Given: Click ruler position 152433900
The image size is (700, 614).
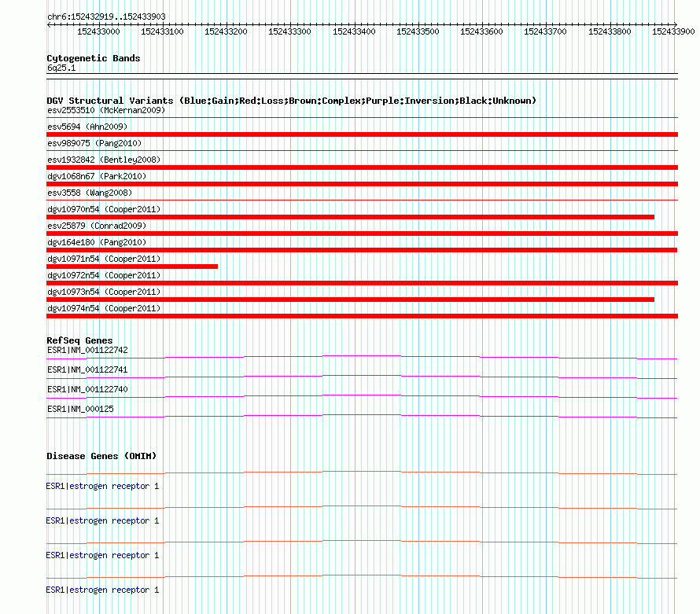Looking at the screenshot, I should click(673, 31).
